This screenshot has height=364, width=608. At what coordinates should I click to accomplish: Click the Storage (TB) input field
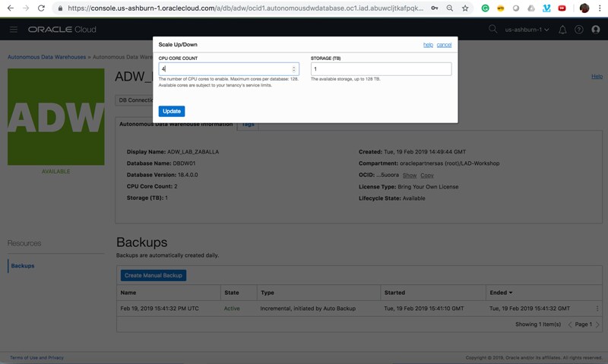coord(381,69)
